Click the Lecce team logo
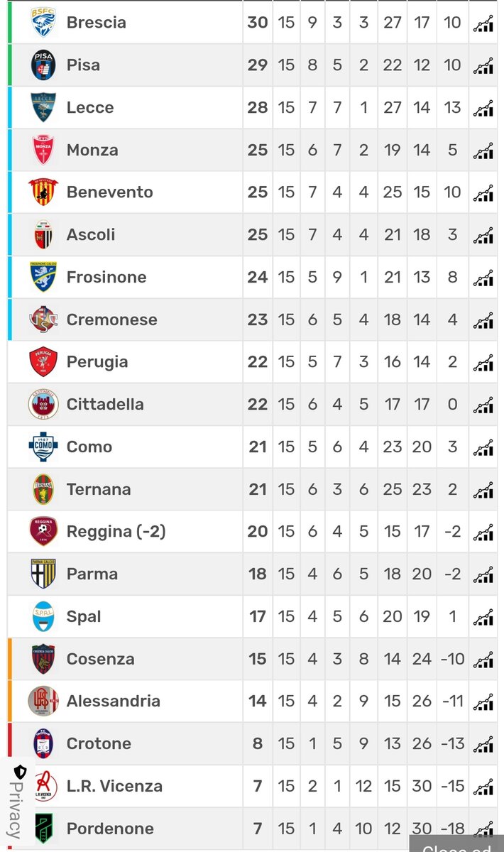The image size is (504, 852). (43, 107)
